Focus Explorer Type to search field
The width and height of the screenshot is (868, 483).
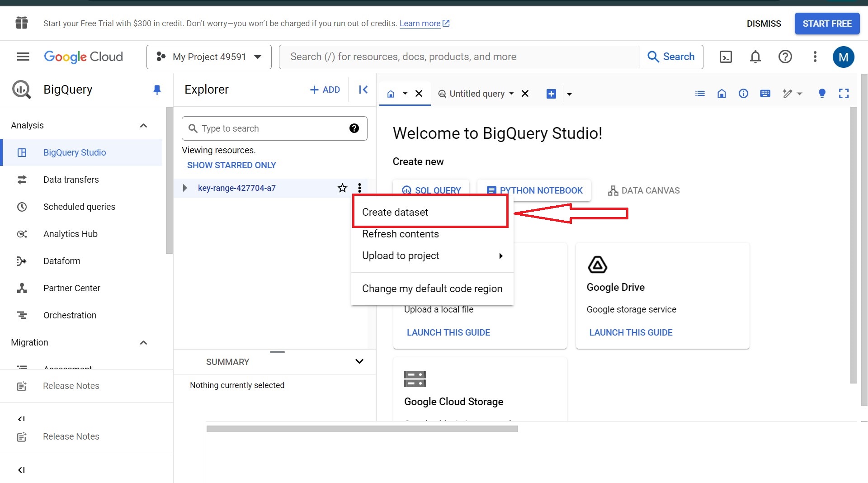(x=274, y=128)
